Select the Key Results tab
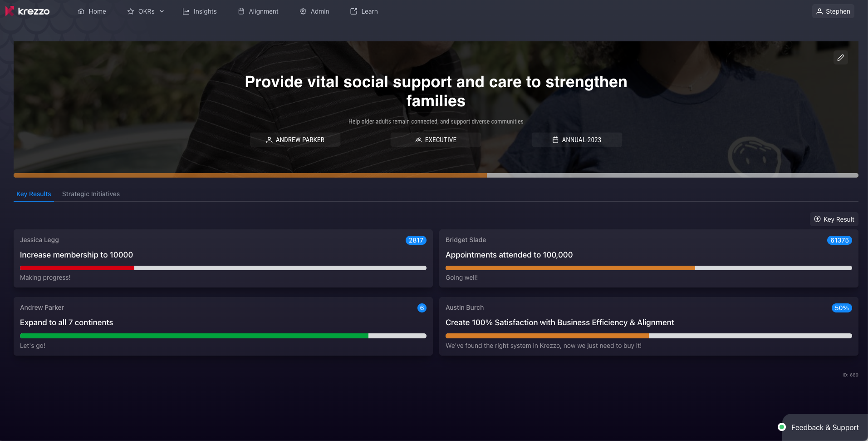Screen dimensions: 868x441 (34, 194)
